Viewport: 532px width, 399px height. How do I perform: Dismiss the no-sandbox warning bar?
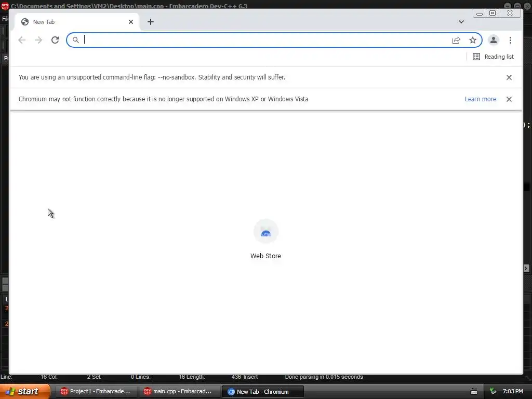click(509, 77)
